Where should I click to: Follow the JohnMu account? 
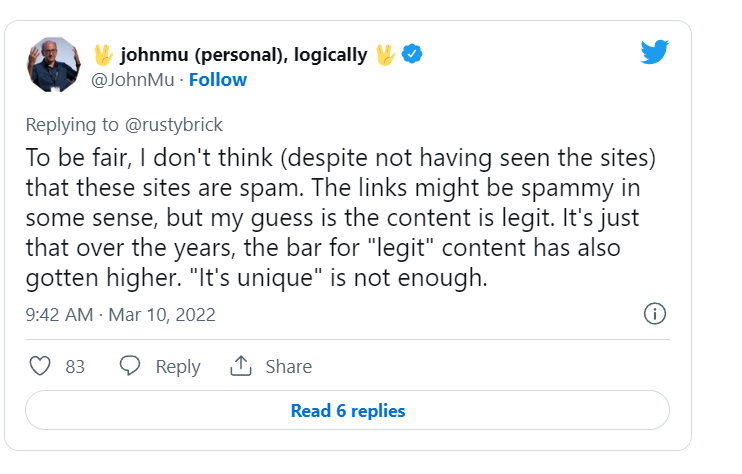click(218, 80)
